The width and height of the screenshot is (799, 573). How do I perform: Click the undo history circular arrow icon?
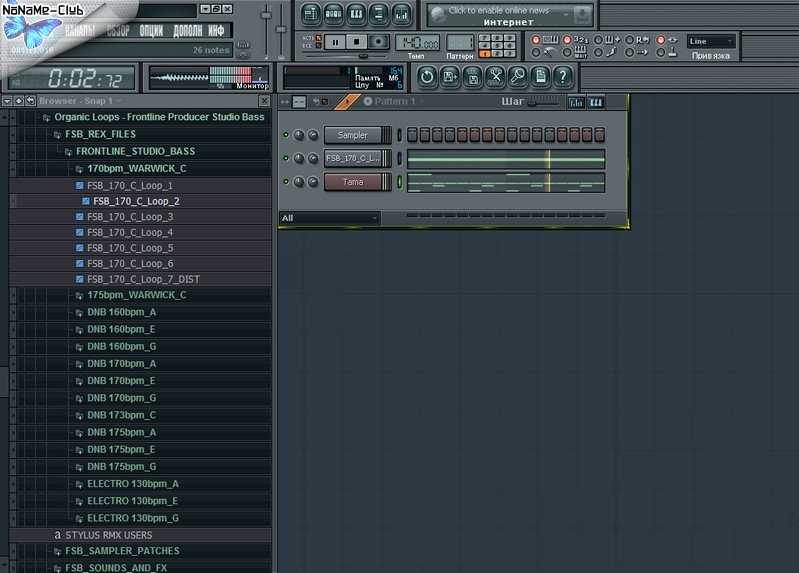coord(427,76)
